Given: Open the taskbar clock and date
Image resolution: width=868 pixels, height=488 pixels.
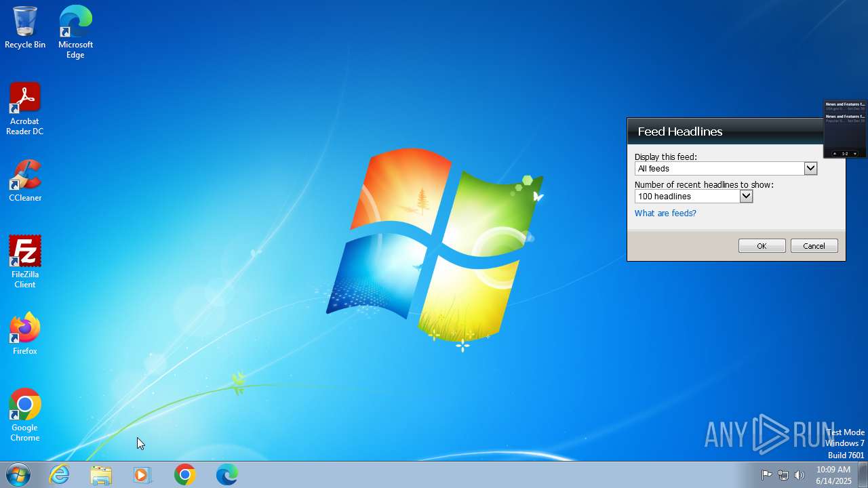Looking at the screenshot, I should tap(833, 475).
